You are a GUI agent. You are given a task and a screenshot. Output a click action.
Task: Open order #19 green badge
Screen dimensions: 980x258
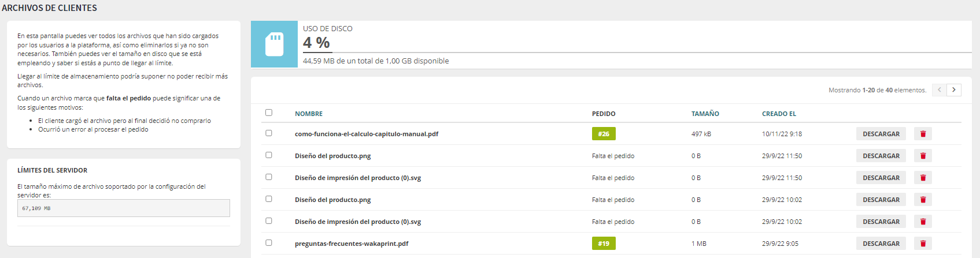(x=604, y=244)
